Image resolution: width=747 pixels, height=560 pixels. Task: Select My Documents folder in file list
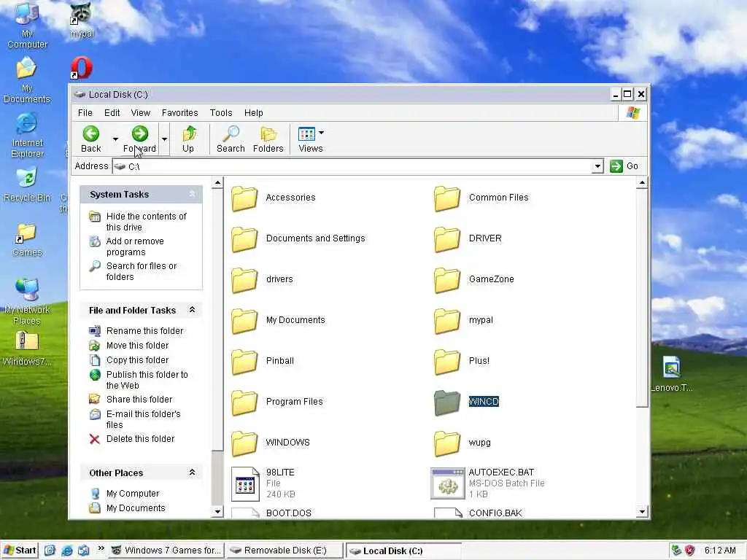click(x=244, y=321)
